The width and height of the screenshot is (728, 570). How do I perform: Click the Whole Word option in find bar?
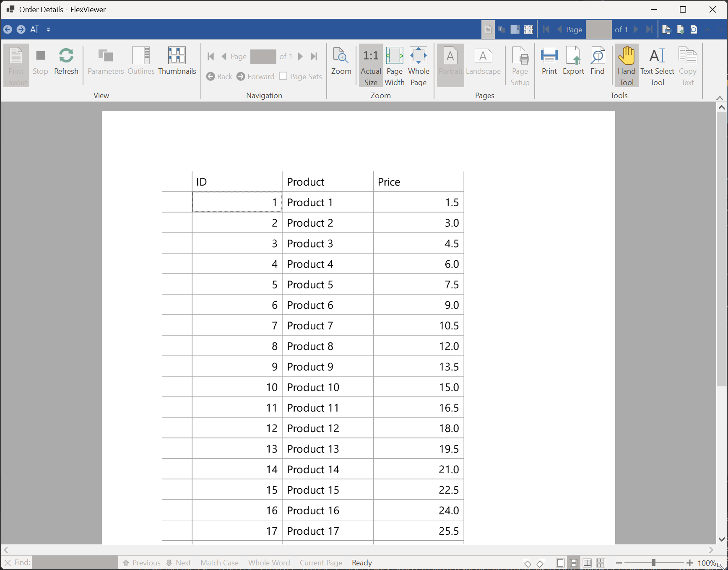click(269, 563)
